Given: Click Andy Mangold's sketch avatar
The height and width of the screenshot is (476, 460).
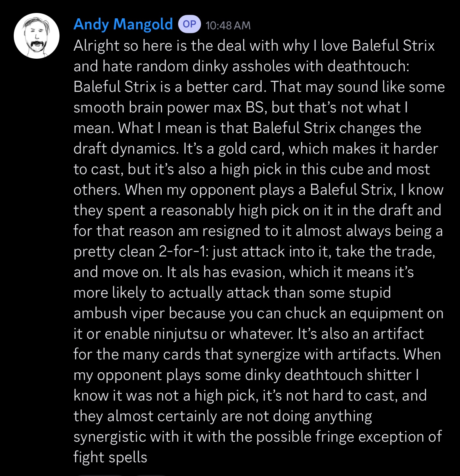Looking at the screenshot, I should (x=37, y=36).
